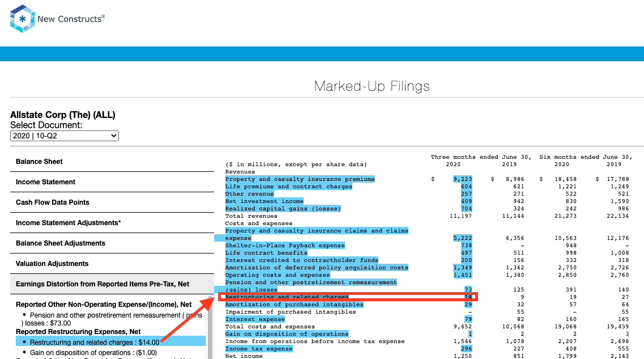644x359 pixels.
Task: Click highlighted Property and casualty insurance premiums row
Action: pos(300,179)
